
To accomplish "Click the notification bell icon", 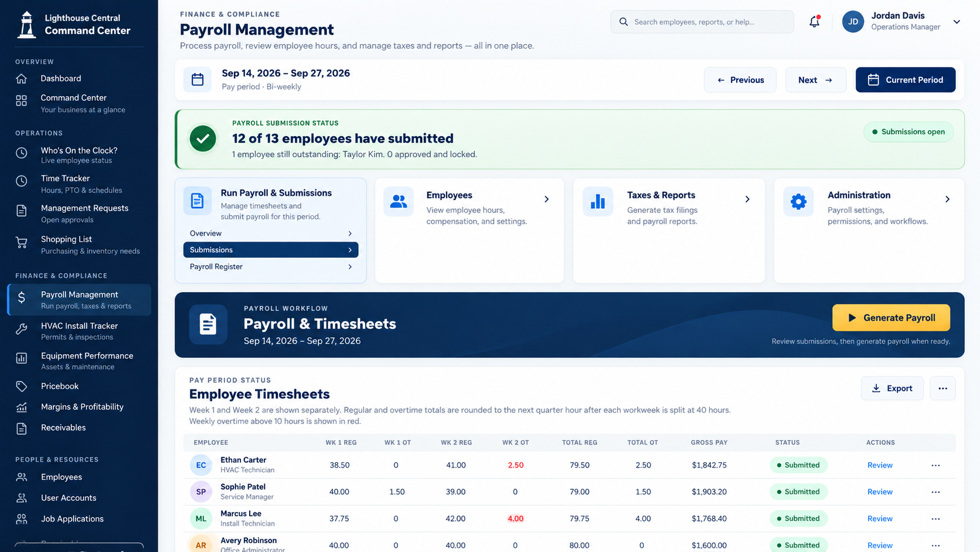I will click(x=814, y=22).
